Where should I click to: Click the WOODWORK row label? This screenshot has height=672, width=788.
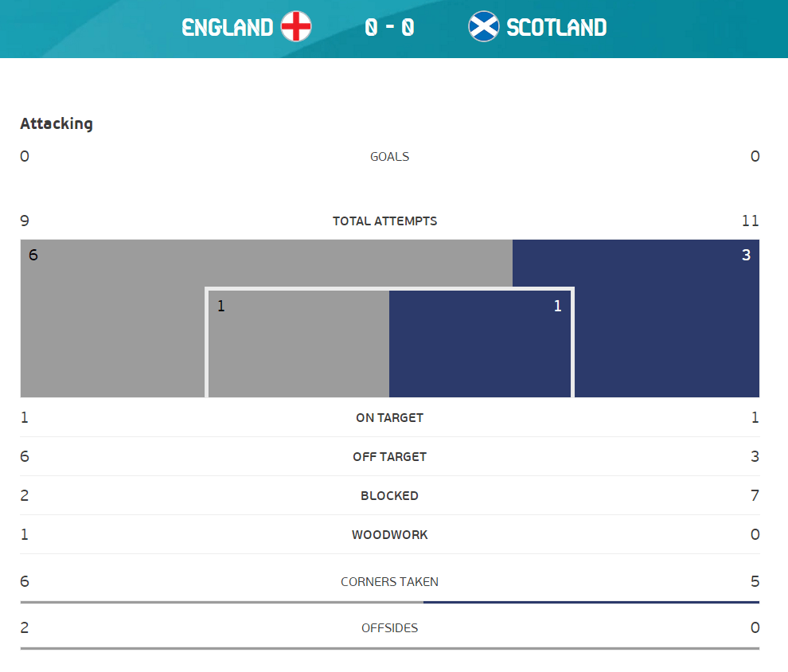pos(389,535)
